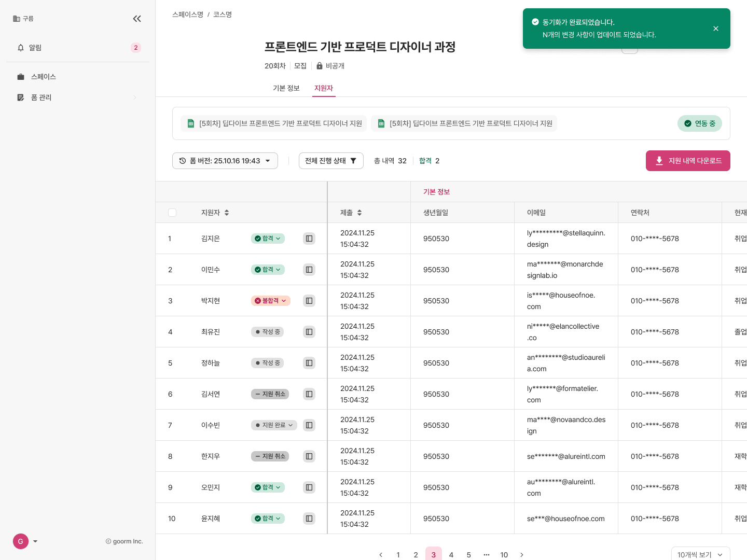Open the 10개씩 보기 page-size dropdown
Screen dimensions: 747x560
pyautogui.click(x=700, y=554)
